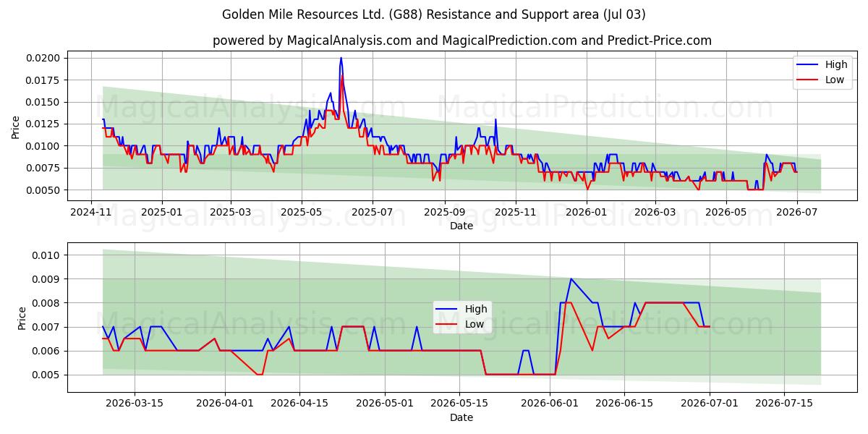Click the 0.0075 price tick label

pyautogui.click(x=44, y=168)
